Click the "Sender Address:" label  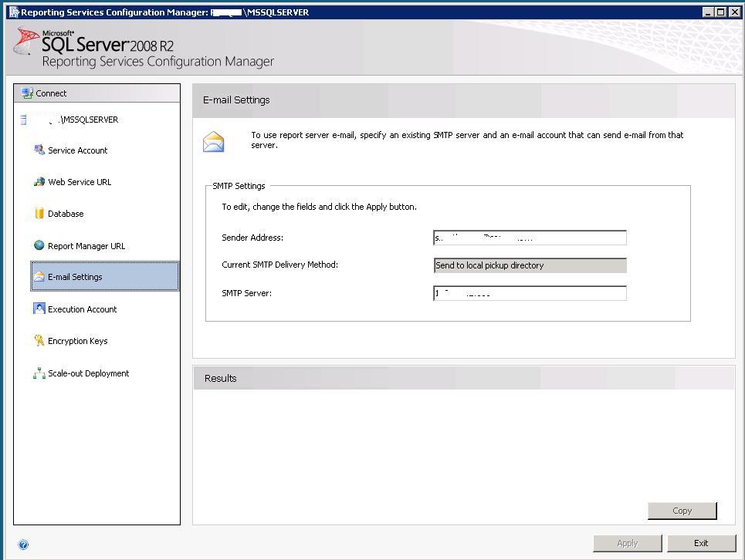pos(252,238)
